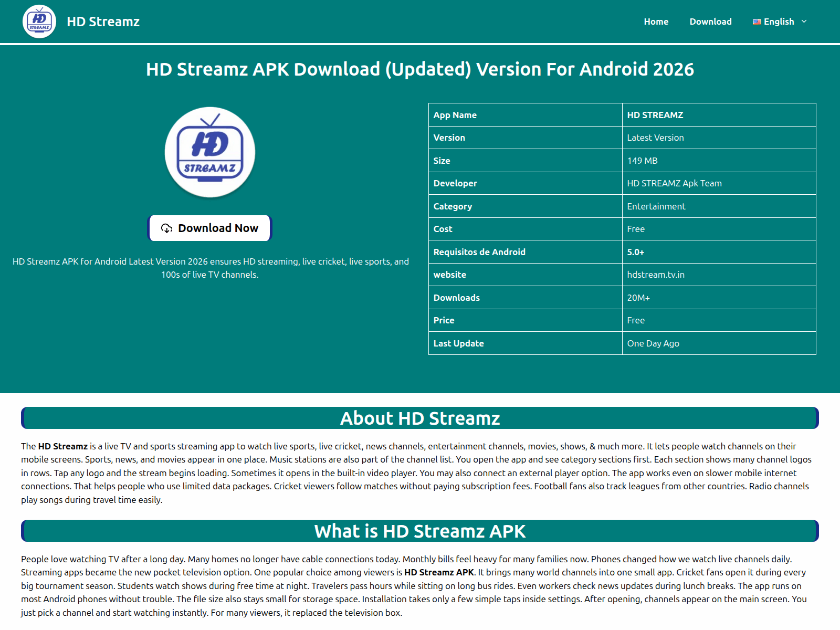
Task: Click the HD STREAMZ value cell
Action: (x=719, y=115)
